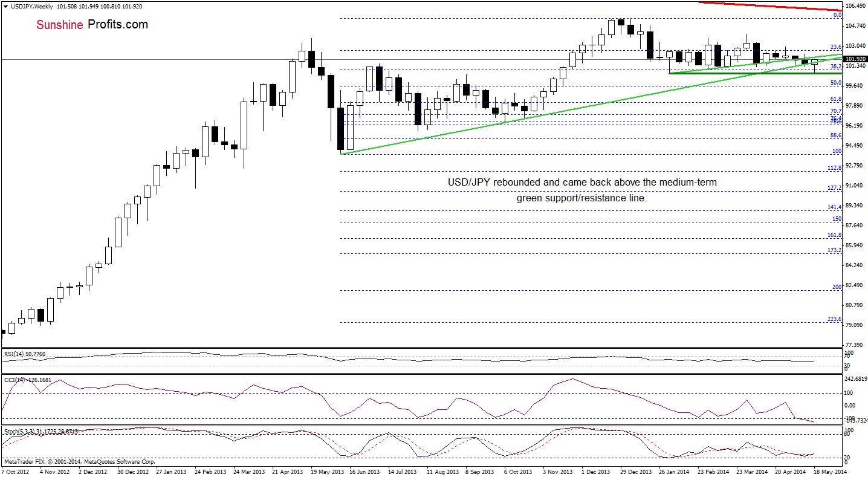The image size is (868, 477).
Task: Select the 4 Nov 2012 date label
Action: (54, 471)
